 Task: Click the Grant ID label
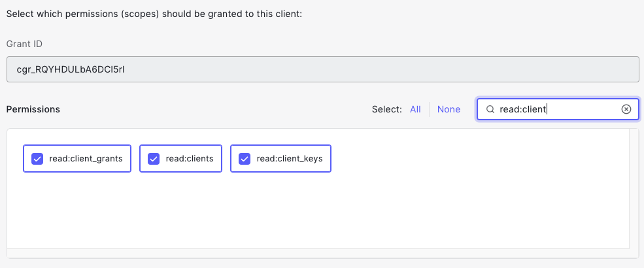click(24, 44)
